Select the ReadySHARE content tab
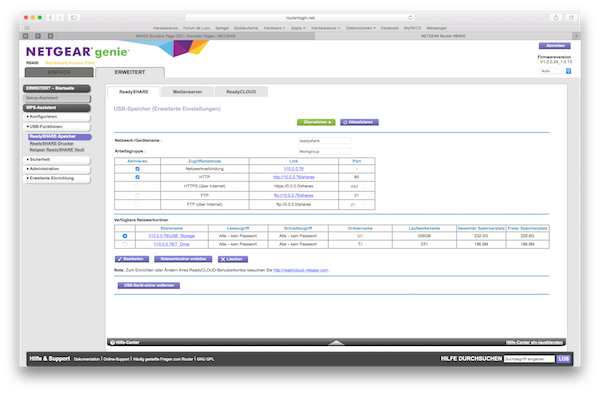This screenshot has height=394, width=600. 134,92
